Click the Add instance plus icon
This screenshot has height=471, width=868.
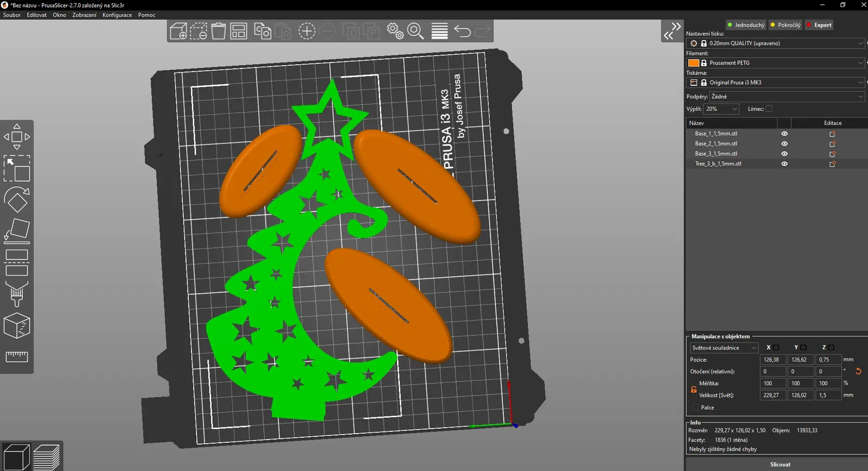(x=307, y=31)
